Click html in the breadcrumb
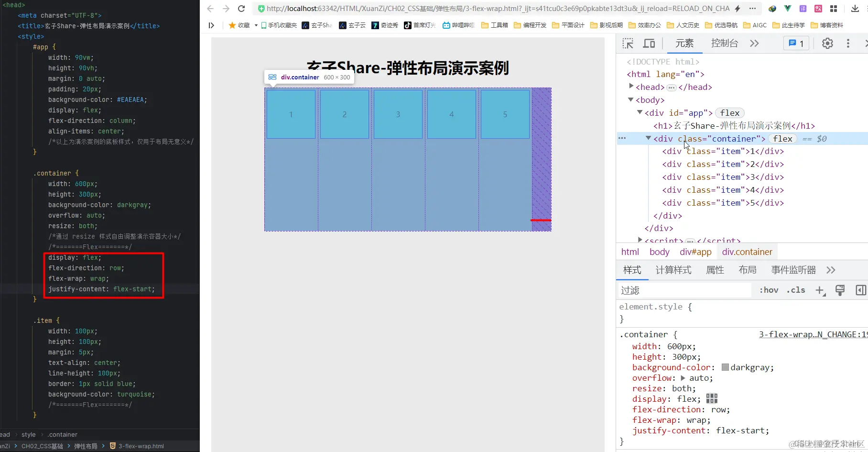The image size is (868, 452). (630, 252)
